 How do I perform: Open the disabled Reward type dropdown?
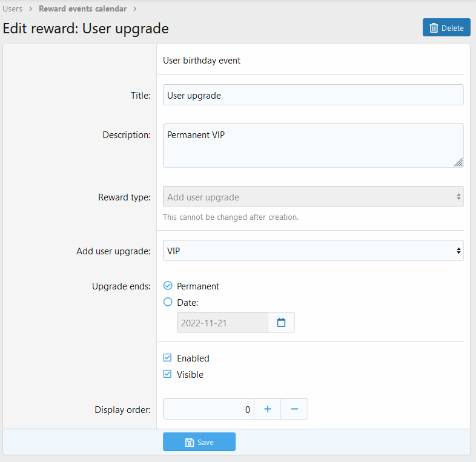pos(313,197)
